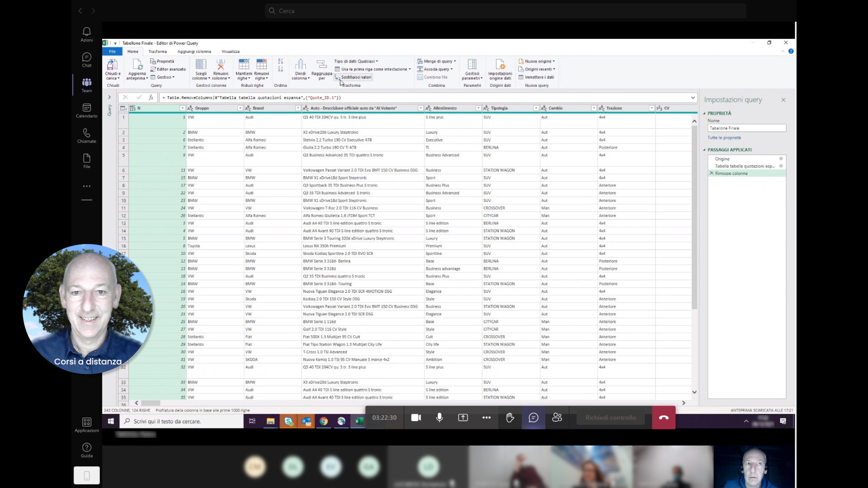Expand the Query navigation pane

(109, 97)
